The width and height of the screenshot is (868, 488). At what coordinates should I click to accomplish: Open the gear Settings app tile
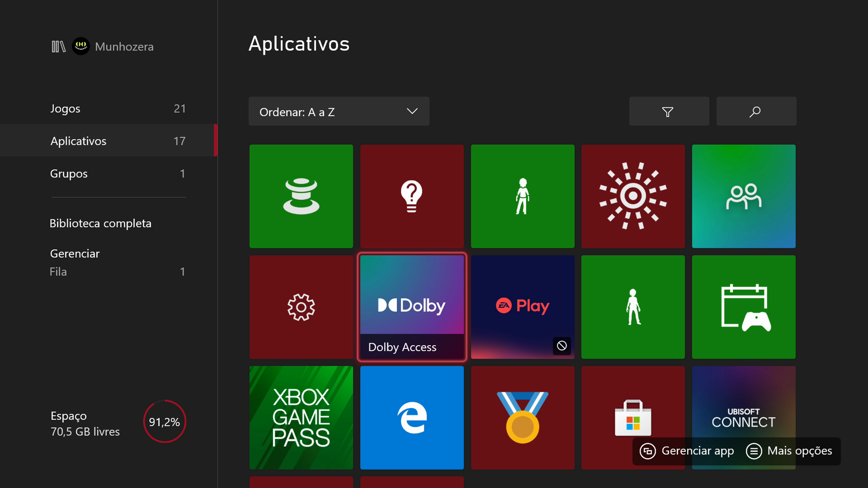pyautogui.click(x=301, y=307)
